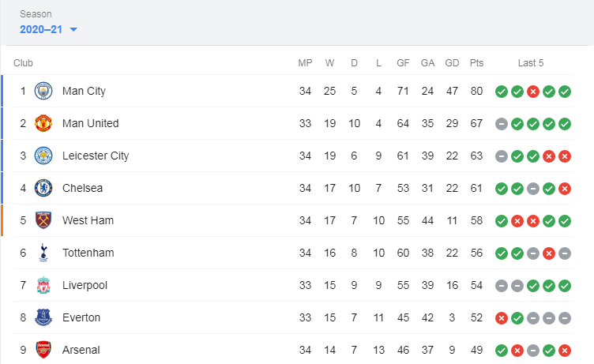Click the Pts column header
The image size is (594, 364).
[x=476, y=63]
